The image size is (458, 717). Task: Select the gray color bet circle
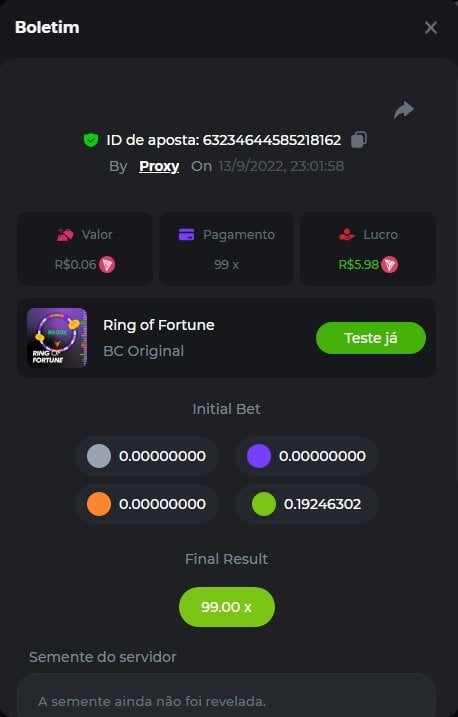99,456
